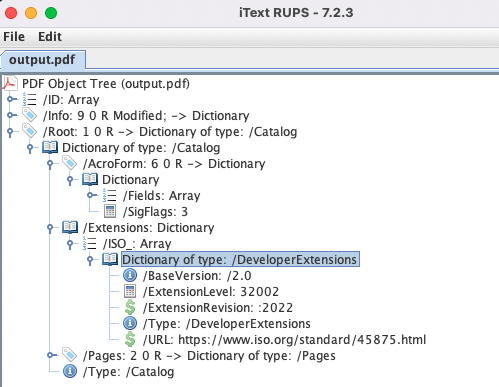Click the book icon beside Dictionary of type: /Catalog

50,147
